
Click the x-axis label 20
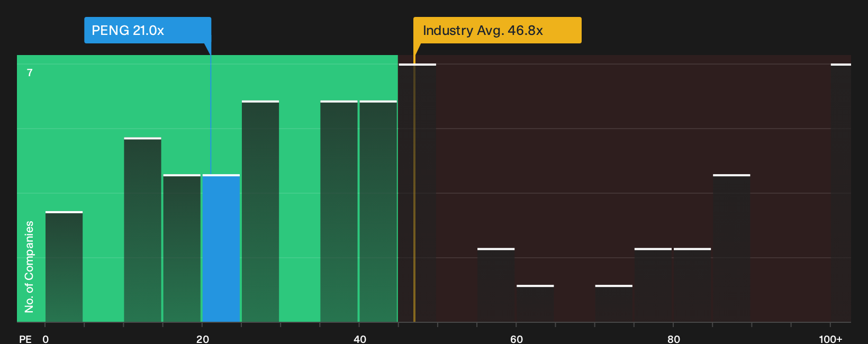[x=203, y=339]
